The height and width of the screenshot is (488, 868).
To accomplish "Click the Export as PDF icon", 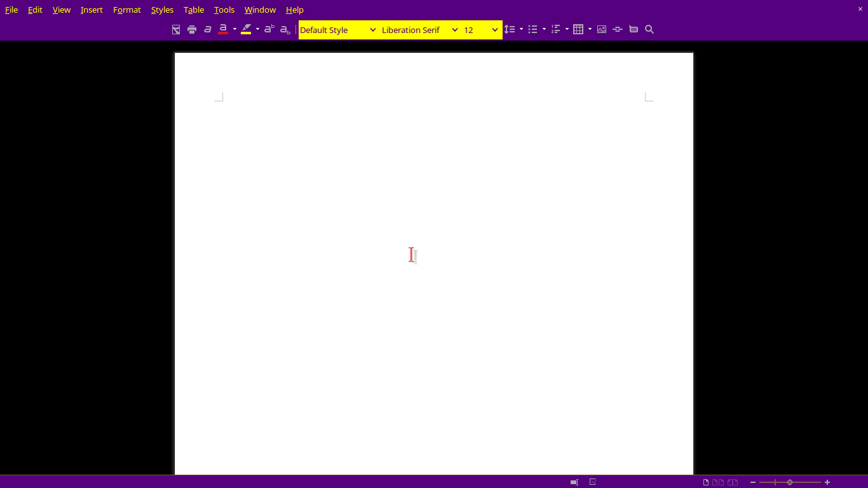I will click(176, 29).
